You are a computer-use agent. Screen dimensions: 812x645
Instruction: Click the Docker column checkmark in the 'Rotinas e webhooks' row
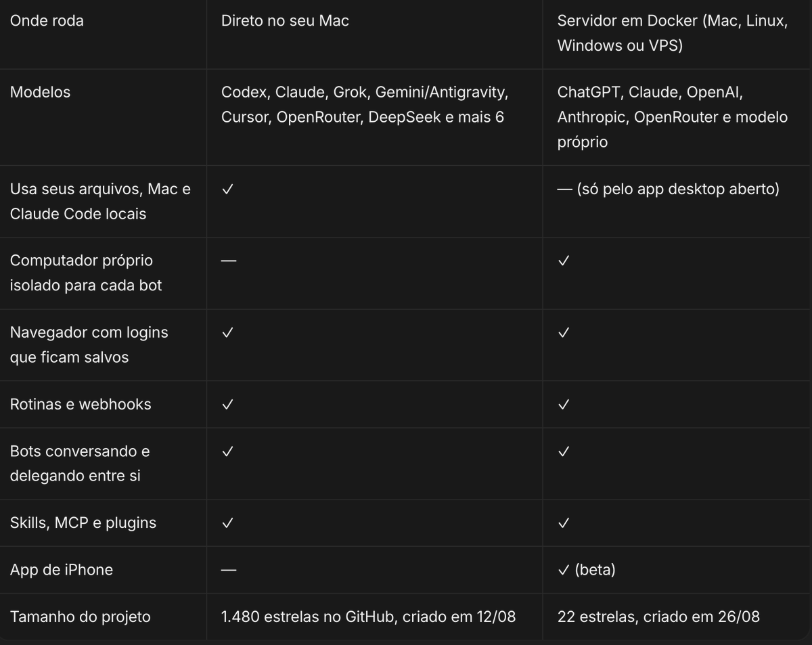[x=564, y=405]
